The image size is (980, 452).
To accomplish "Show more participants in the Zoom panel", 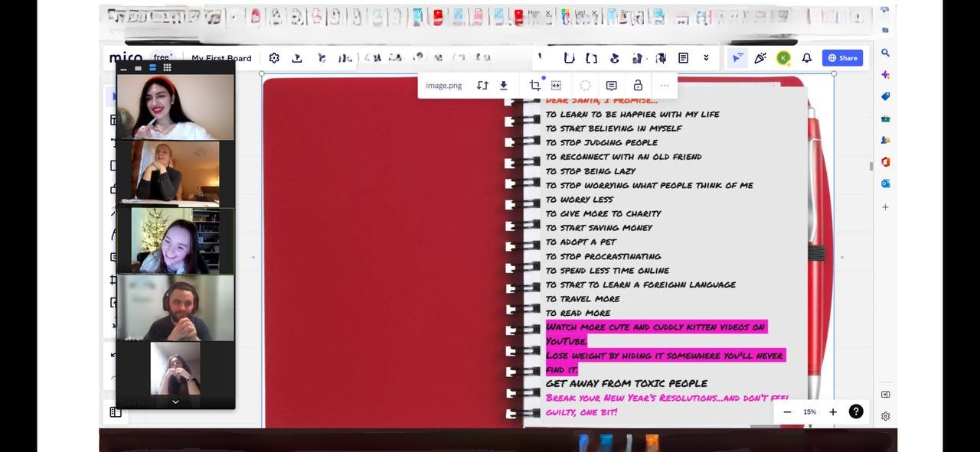I will 175,402.
